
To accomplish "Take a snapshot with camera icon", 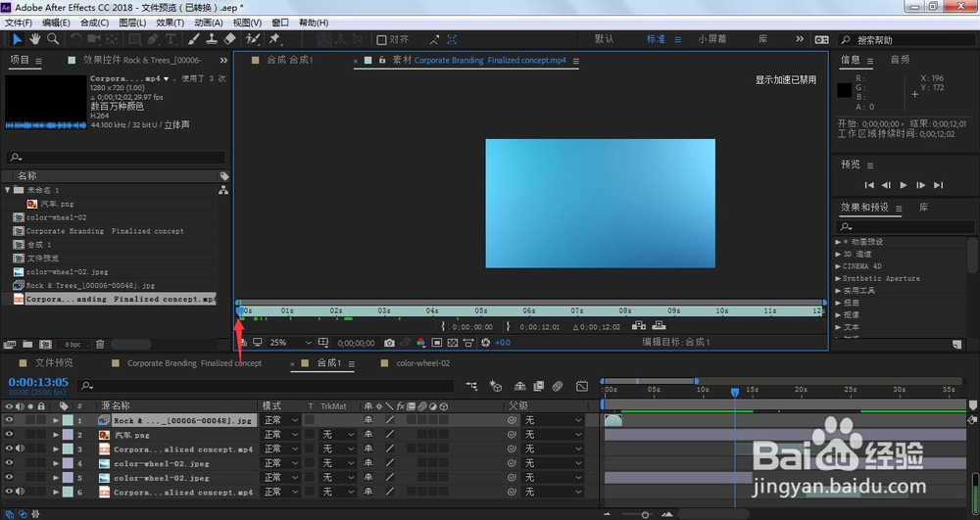I will click(389, 343).
